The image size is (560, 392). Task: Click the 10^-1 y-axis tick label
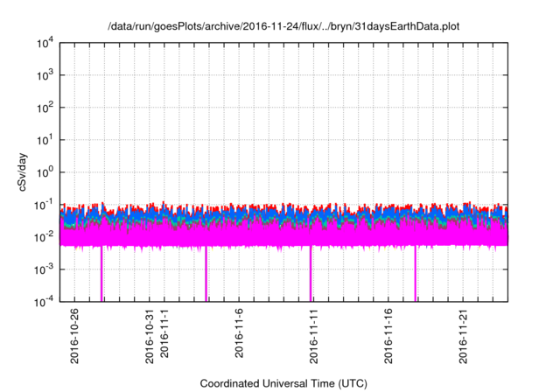coord(45,206)
